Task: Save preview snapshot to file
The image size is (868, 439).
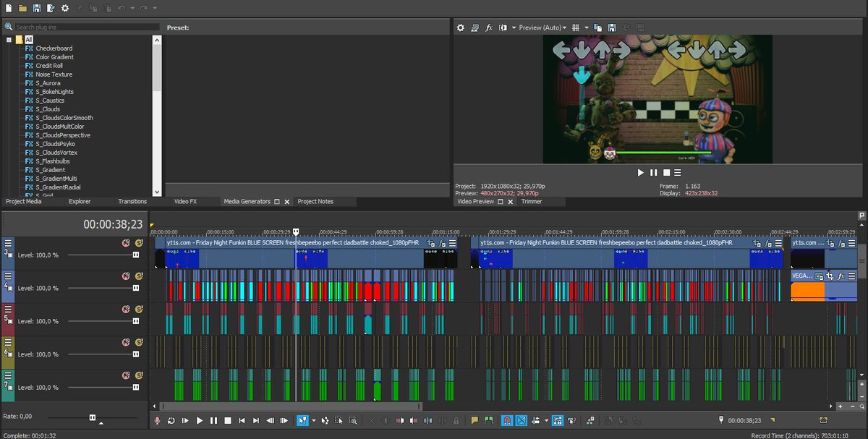Action: pyautogui.click(x=612, y=27)
